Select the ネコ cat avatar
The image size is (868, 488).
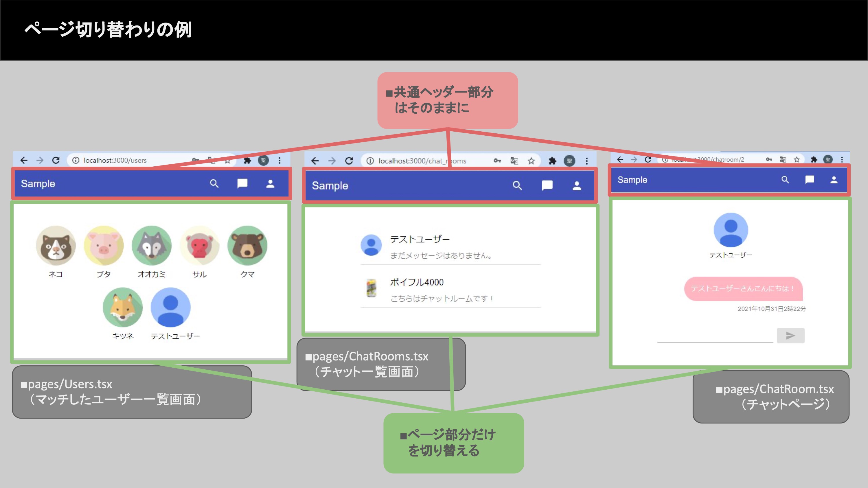coord(56,246)
